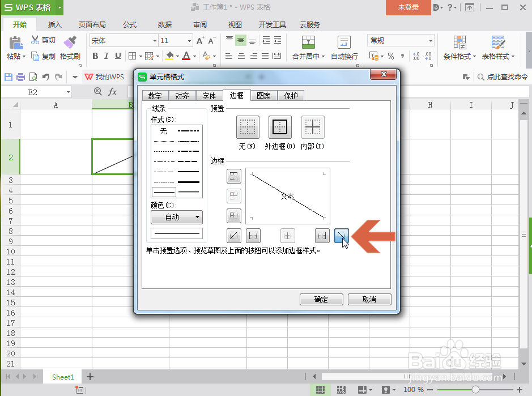532x396 pixels.
Task: Add a new sheet with plus
Action: pyautogui.click(x=90, y=377)
